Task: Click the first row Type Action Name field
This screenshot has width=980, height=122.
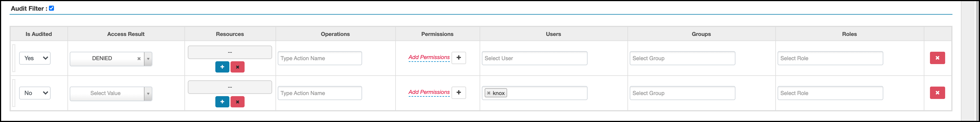Action: pos(320,58)
